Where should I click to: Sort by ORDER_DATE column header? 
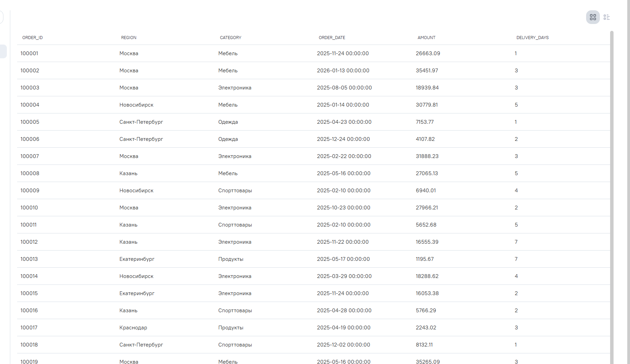pos(332,38)
